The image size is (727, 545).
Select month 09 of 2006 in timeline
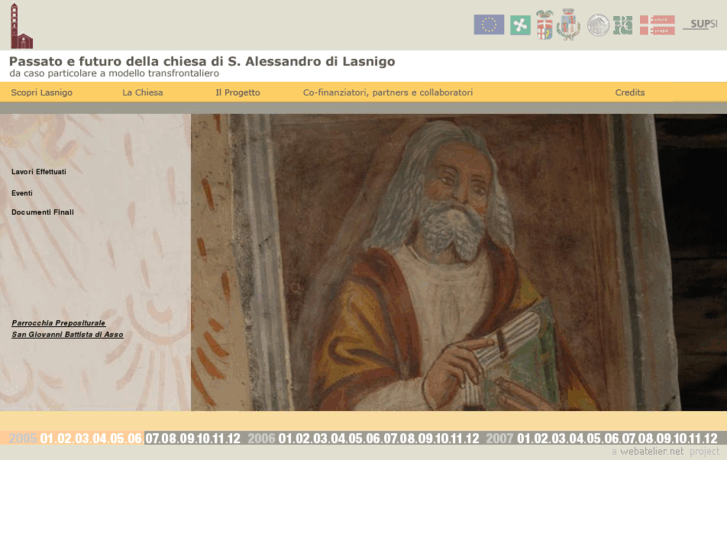pyautogui.click(x=425, y=438)
